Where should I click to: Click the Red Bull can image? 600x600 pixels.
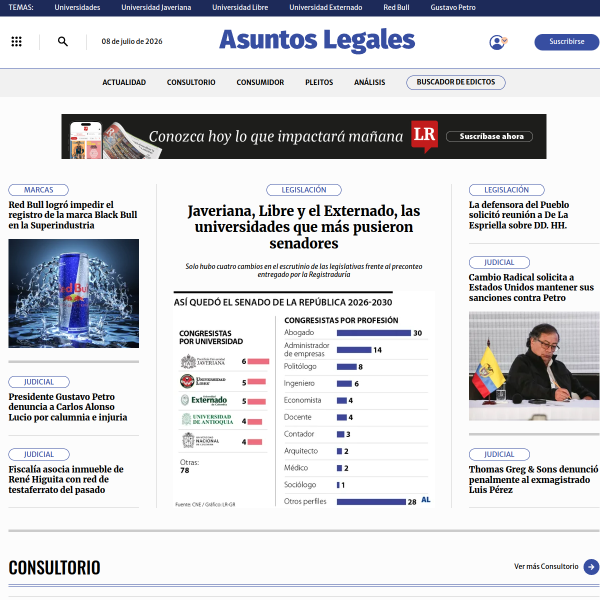[x=74, y=293]
